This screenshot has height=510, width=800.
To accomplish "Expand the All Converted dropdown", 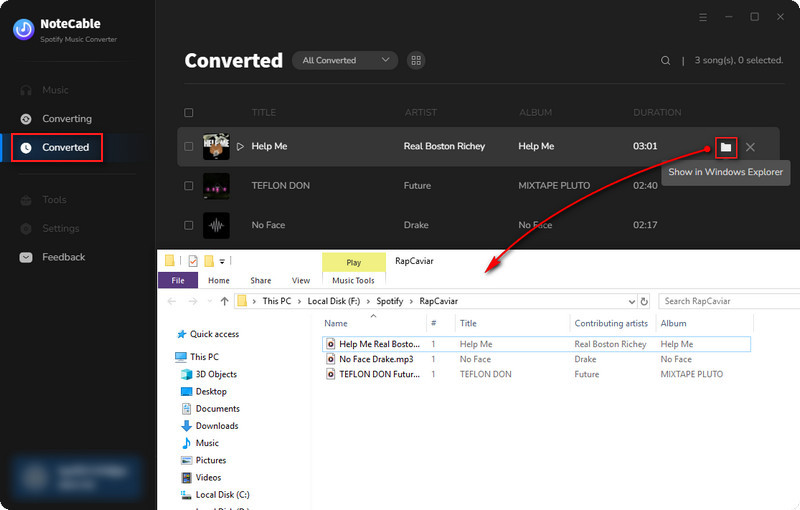I will (x=345, y=60).
